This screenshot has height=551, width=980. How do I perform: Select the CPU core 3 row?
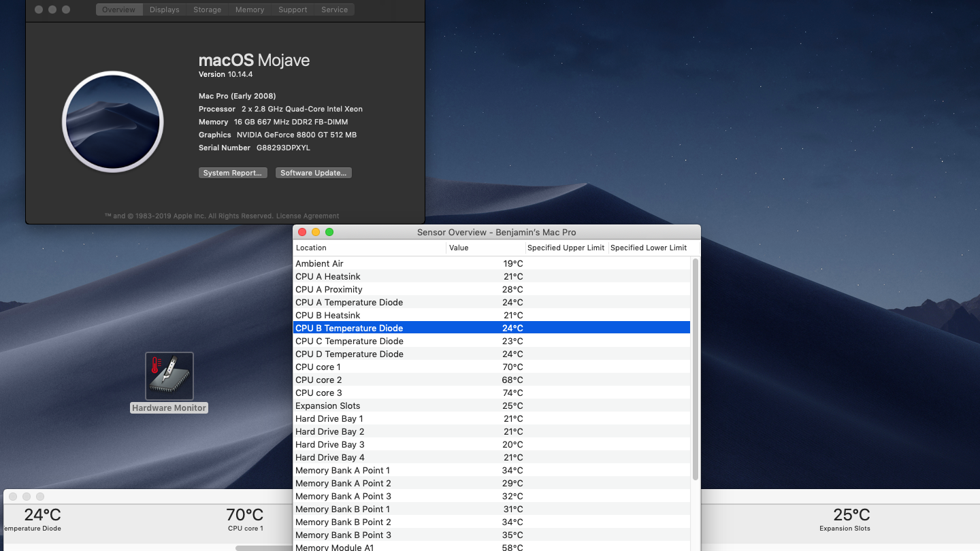point(491,393)
